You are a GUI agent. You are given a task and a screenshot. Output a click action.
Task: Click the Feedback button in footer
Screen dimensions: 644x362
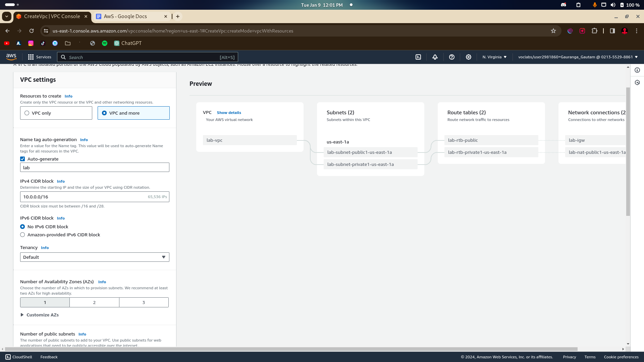pyautogui.click(x=49, y=357)
